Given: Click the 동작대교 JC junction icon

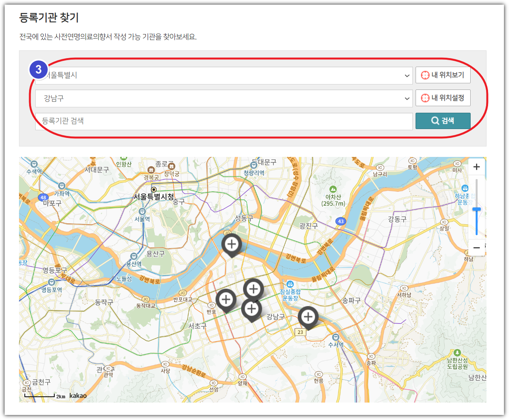Looking at the screenshot, I should (x=145, y=299).
